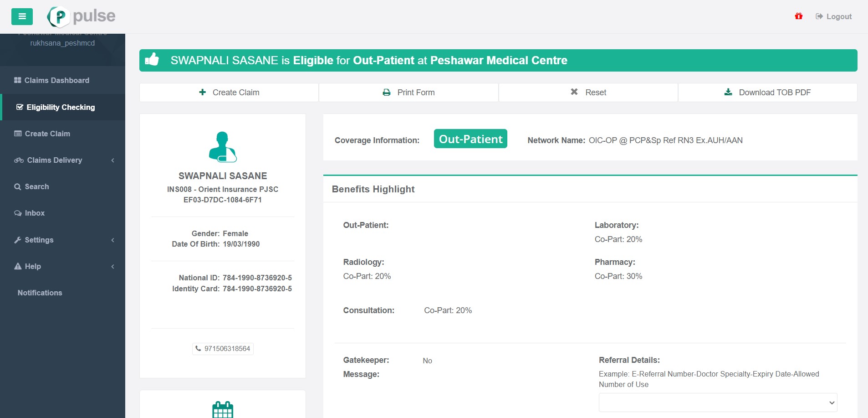Open Search from the sidebar
This screenshot has width=868, height=418.
click(36, 186)
